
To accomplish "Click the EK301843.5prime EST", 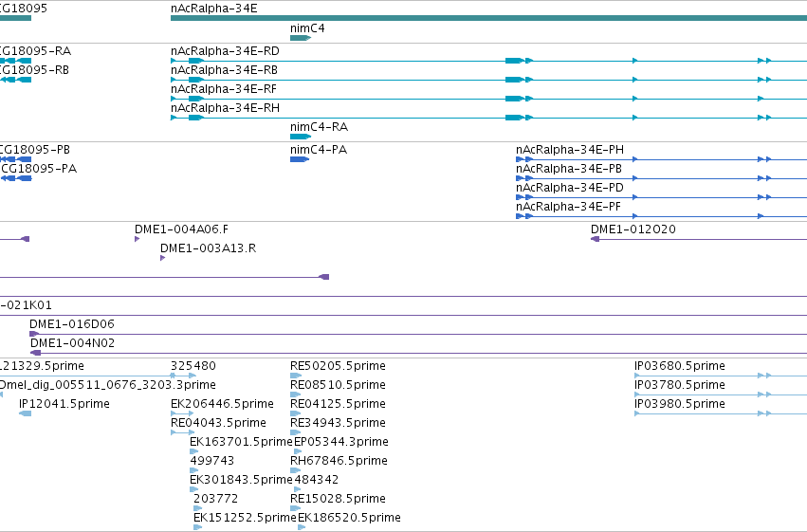I will point(194,490).
